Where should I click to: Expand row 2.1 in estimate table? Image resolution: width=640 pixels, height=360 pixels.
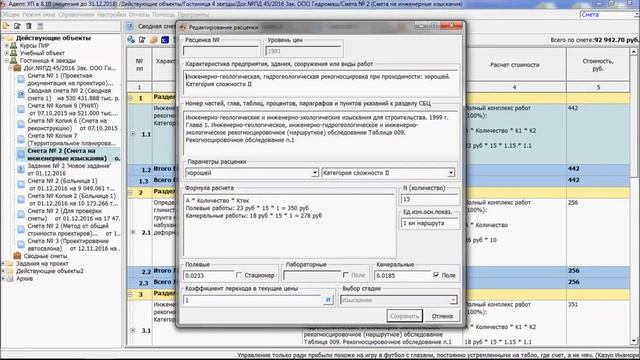[133, 232]
